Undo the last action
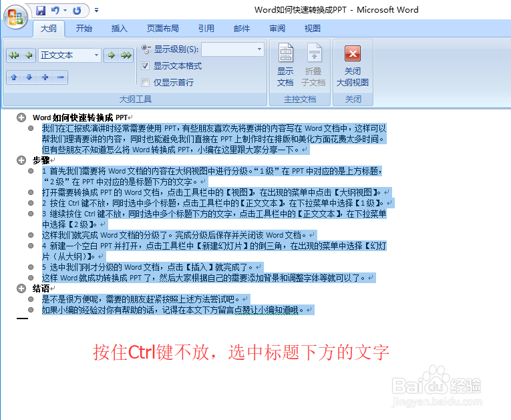Image resolution: width=511 pixels, height=420 pixels. [55, 11]
